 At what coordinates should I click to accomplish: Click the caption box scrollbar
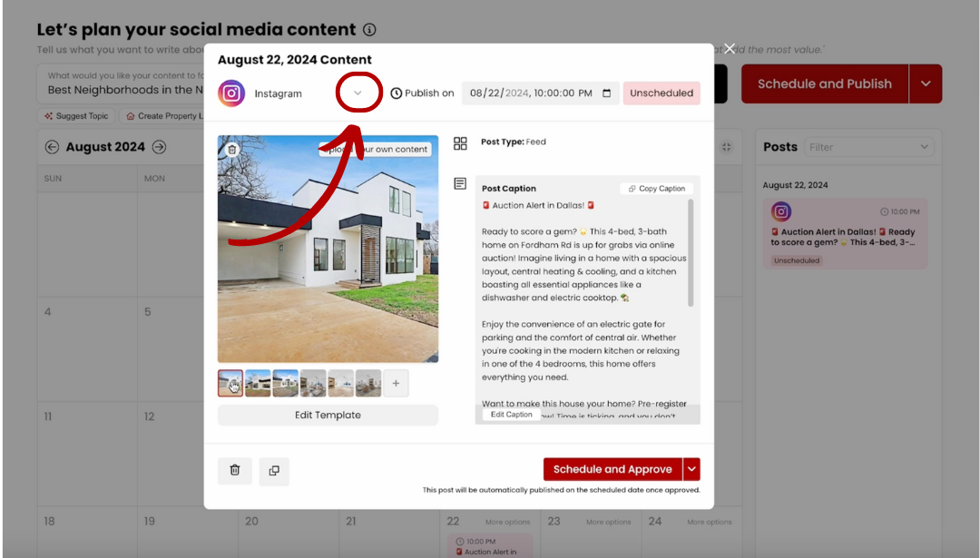691,253
